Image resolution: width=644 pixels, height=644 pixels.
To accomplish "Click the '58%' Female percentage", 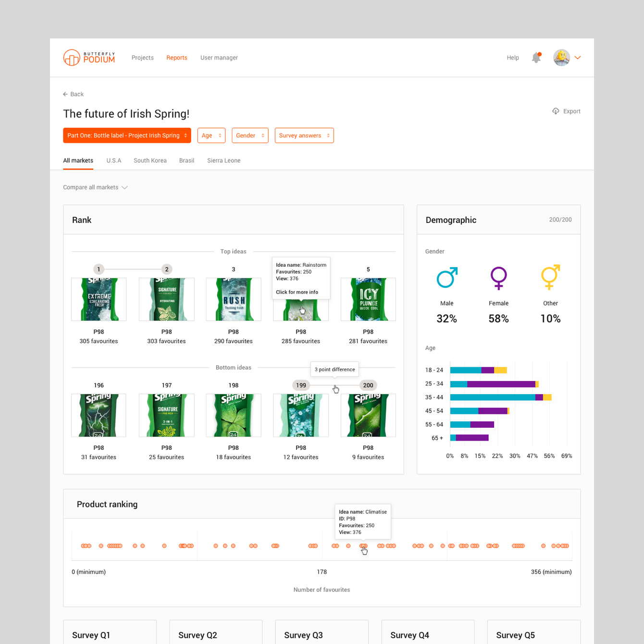I will point(498,319).
